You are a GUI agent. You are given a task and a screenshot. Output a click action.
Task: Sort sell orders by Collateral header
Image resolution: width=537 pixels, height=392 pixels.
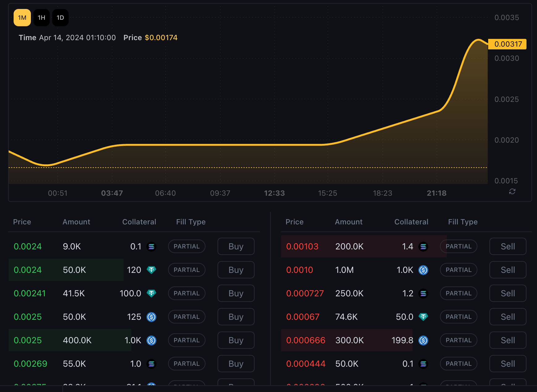click(x=411, y=222)
